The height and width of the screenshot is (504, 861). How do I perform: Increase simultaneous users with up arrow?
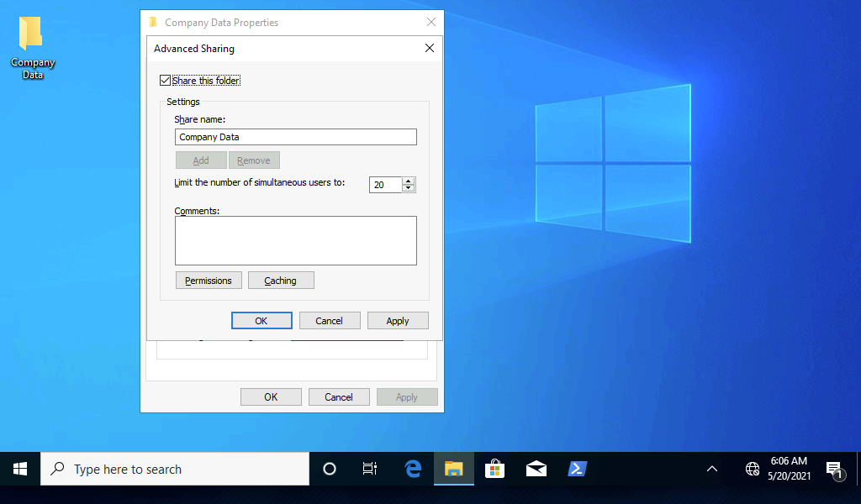(x=408, y=181)
